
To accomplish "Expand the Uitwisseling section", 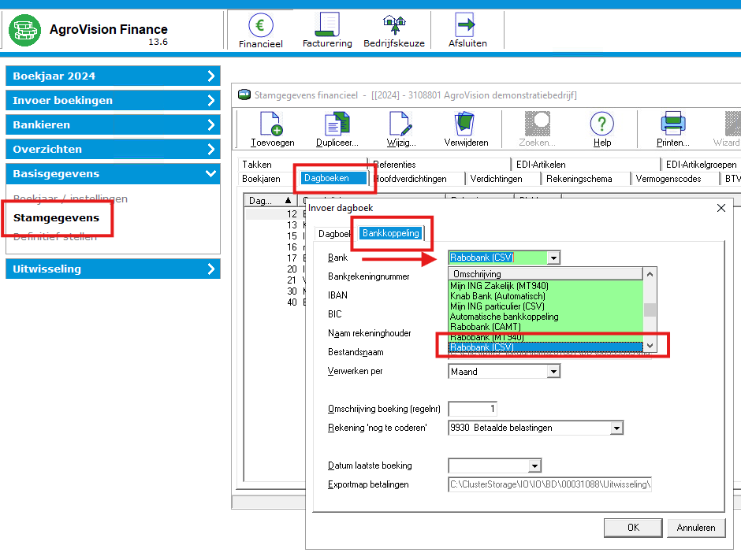I will (113, 269).
